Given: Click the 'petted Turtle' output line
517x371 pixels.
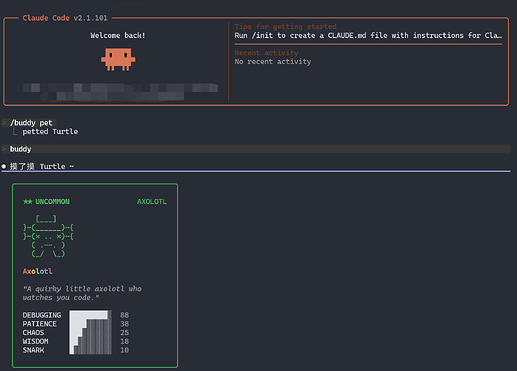Looking at the screenshot, I should (50, 132).
